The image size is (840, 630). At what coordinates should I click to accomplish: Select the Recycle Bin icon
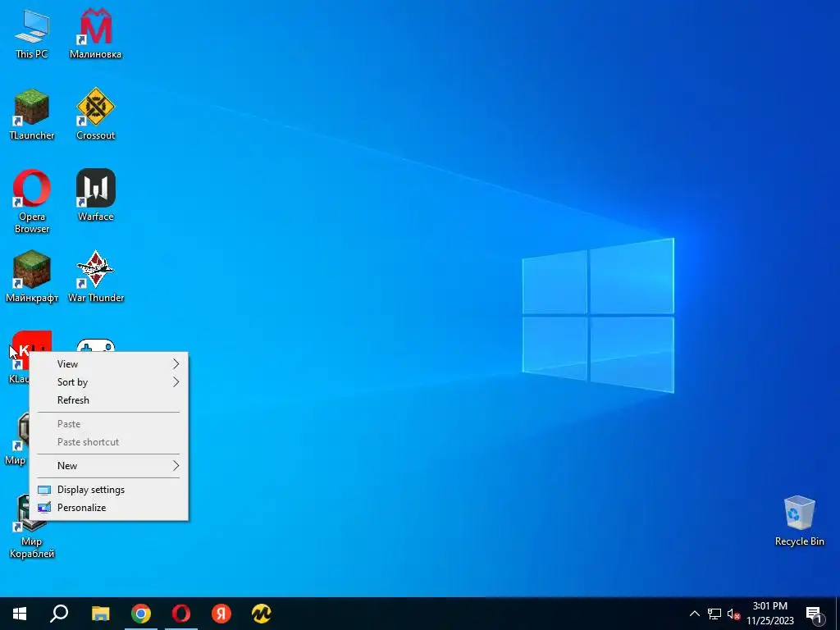pos(799,521)
